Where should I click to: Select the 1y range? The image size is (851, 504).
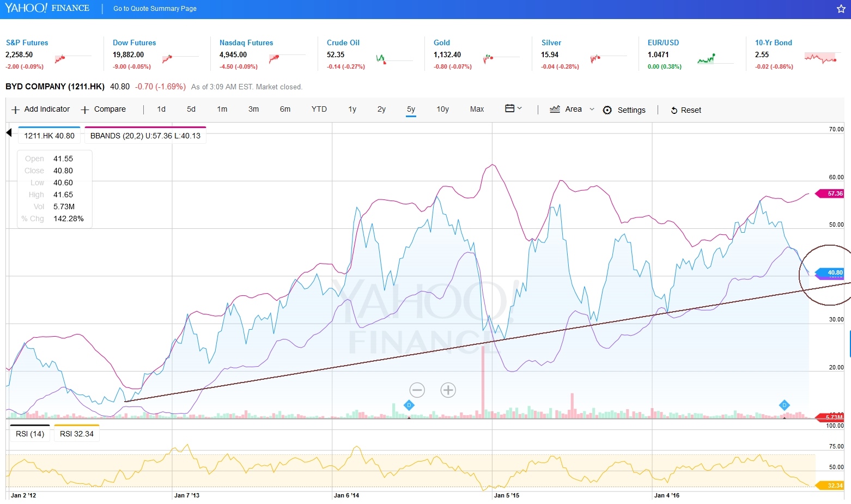point(352,109)
